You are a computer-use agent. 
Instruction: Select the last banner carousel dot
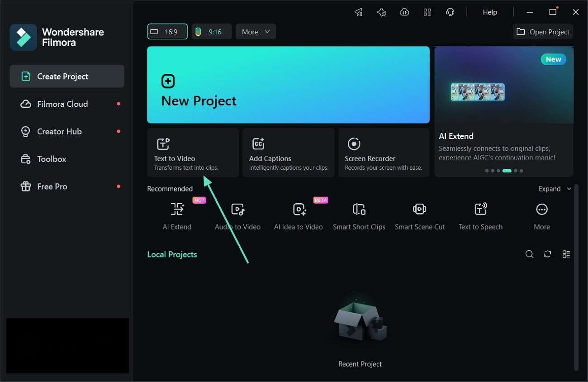(521, 171)
